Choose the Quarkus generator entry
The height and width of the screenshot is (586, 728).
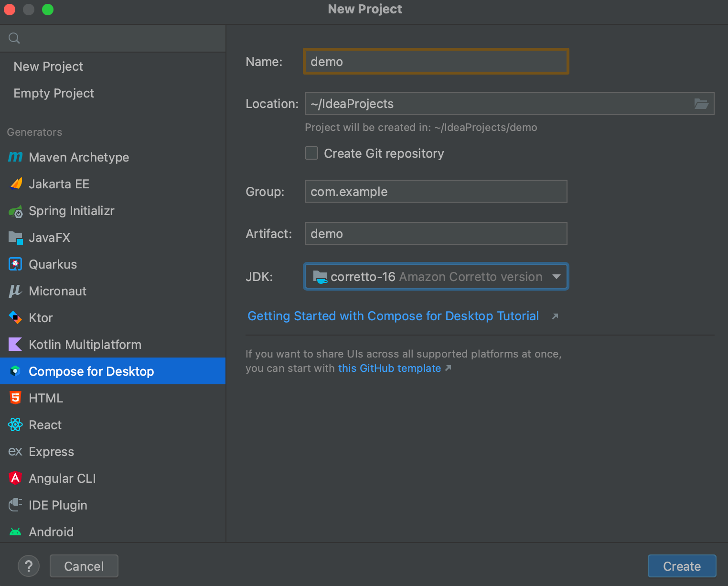click(113, 264)
